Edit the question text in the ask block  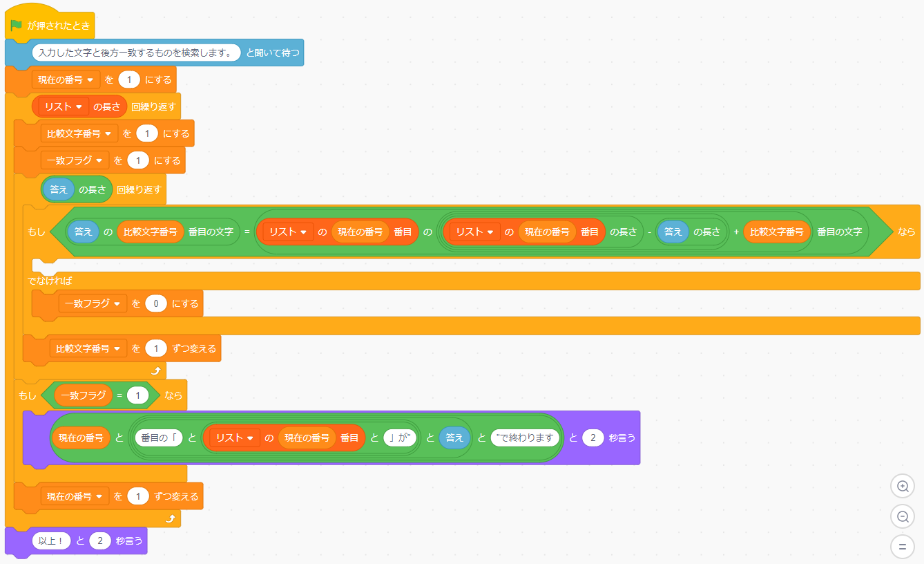tap(135, 53)
